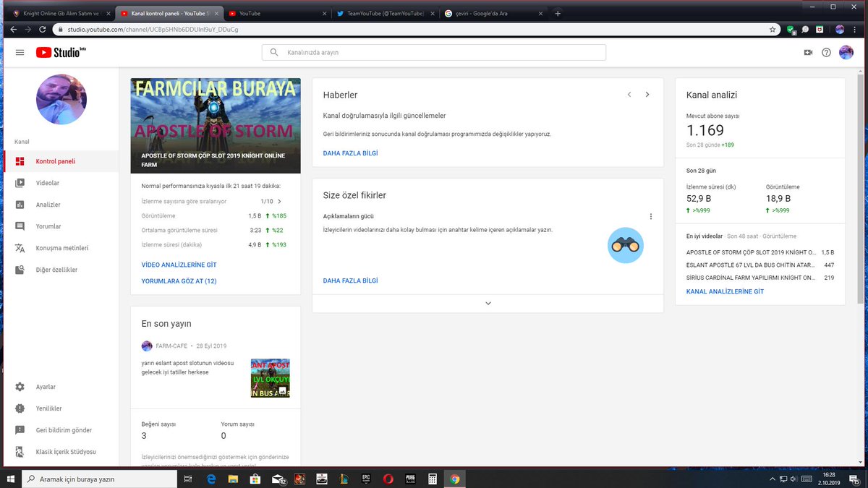The height and width of the screenshot is (488, 868).
Task: Launch Microsoft Edge from taskbar
Action: [213, 479]
